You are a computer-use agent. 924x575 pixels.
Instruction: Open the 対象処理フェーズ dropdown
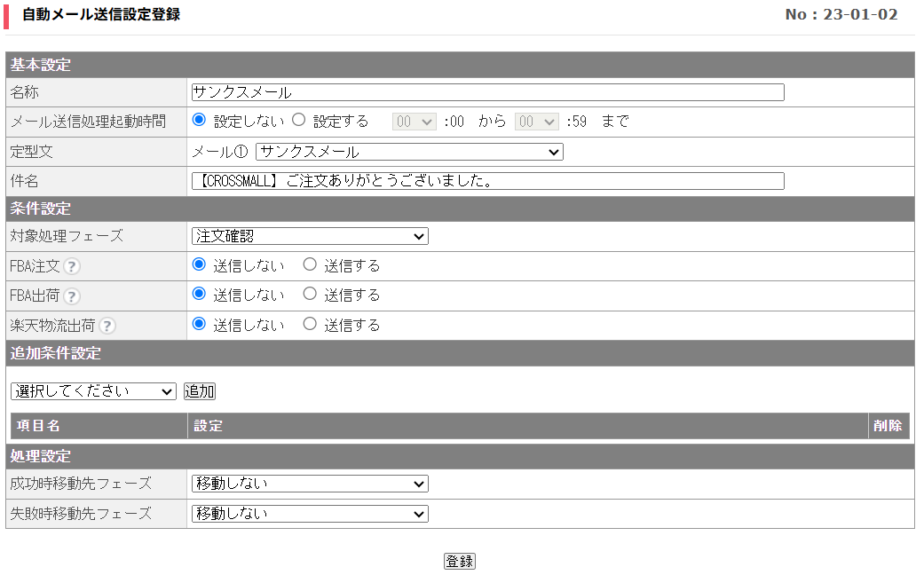tap(310, 236)
